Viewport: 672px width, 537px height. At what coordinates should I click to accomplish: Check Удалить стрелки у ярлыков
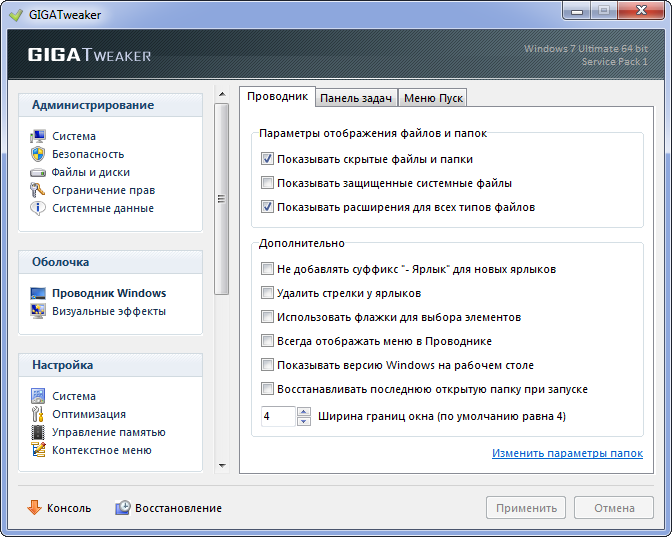click(x=267, y=293)
